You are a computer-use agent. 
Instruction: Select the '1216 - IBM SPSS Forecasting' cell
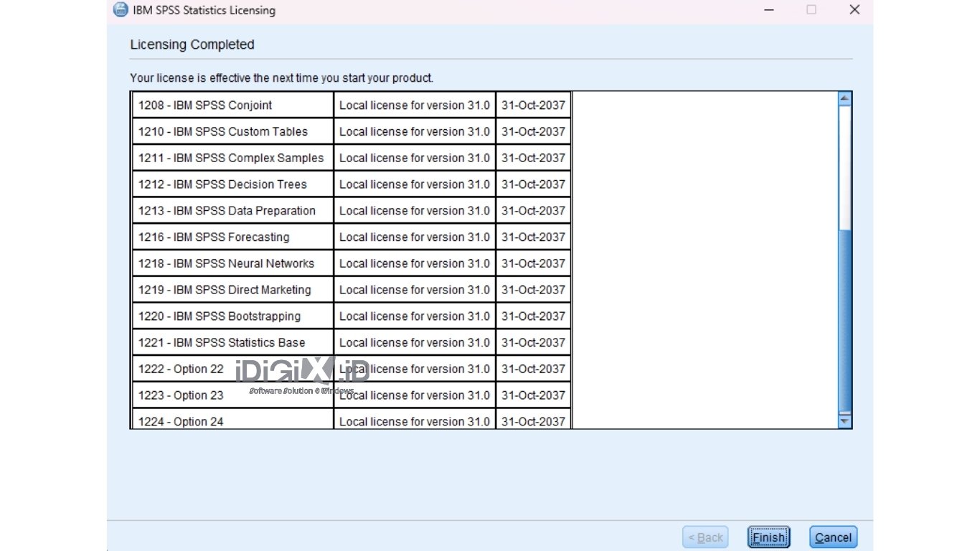[x=233, y=237]
